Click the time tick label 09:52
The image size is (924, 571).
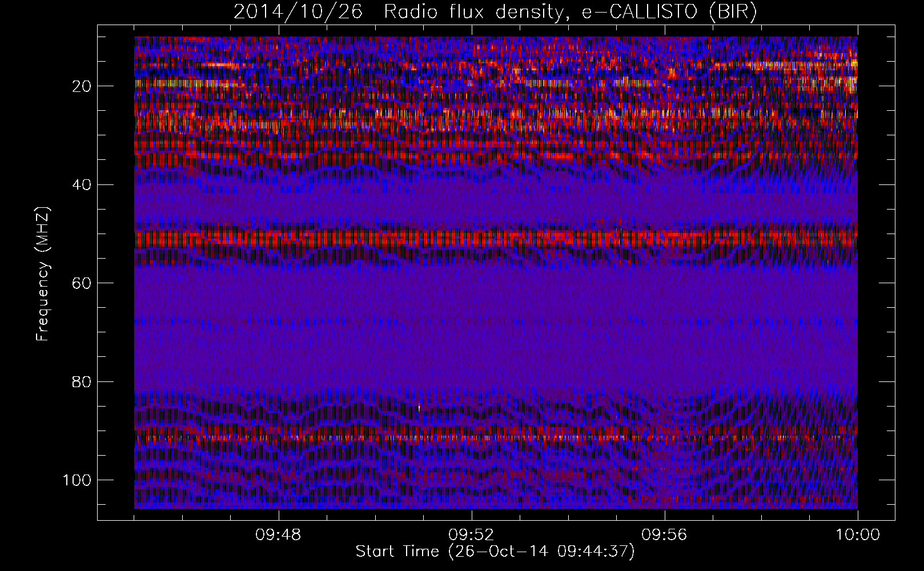coord(472,535)
